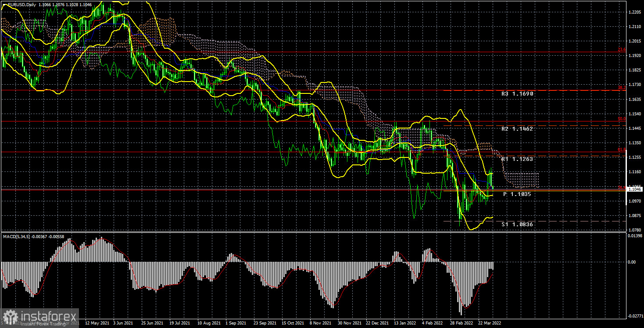Click the S1 1.0836 support label

[x=517, y=224]
